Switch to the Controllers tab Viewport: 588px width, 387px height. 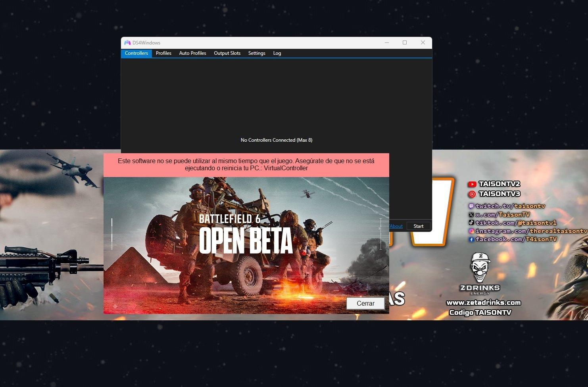[136, 53]
